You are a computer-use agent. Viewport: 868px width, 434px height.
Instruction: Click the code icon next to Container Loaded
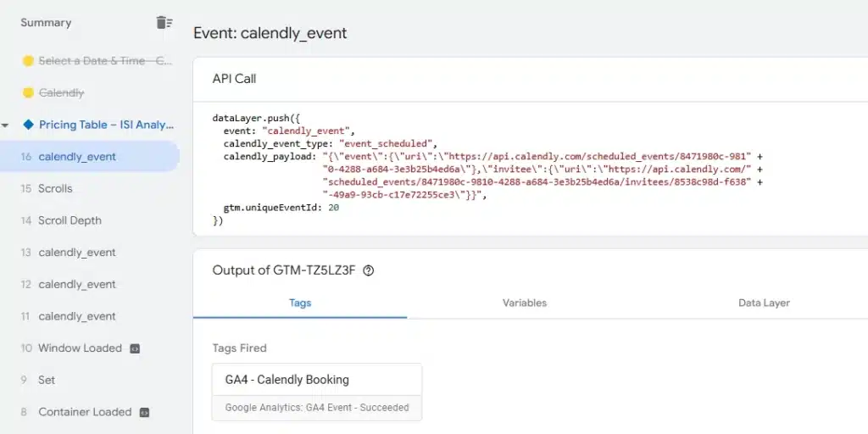(x=144, y=413)
